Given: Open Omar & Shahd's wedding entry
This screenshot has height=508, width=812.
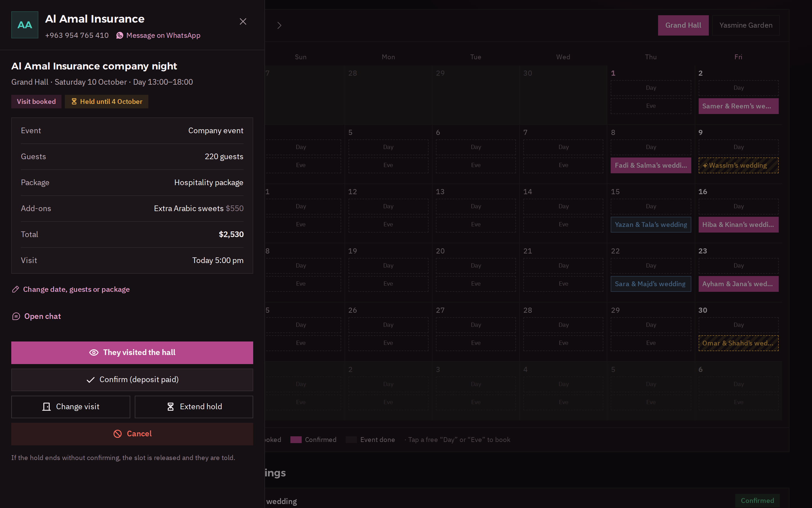Looking at the screenshot, I should click(x=738, y=343).
